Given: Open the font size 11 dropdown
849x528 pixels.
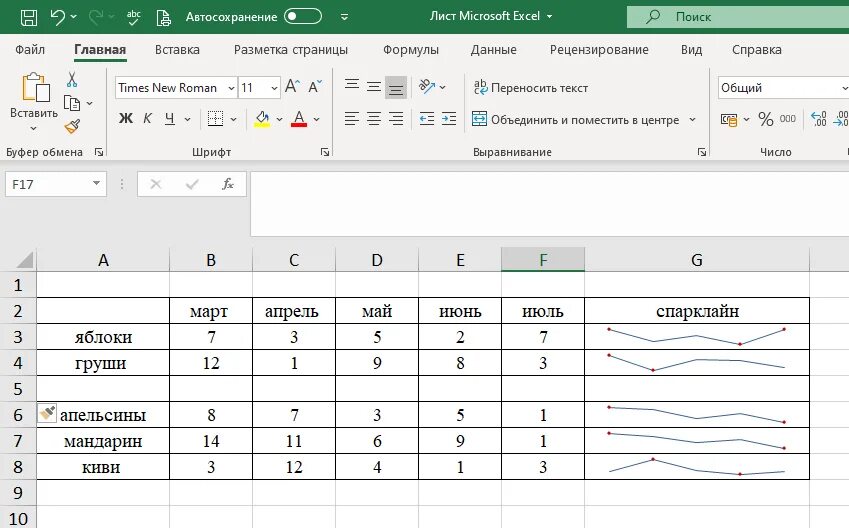Looking at the screenshot, I should (274, 88).
